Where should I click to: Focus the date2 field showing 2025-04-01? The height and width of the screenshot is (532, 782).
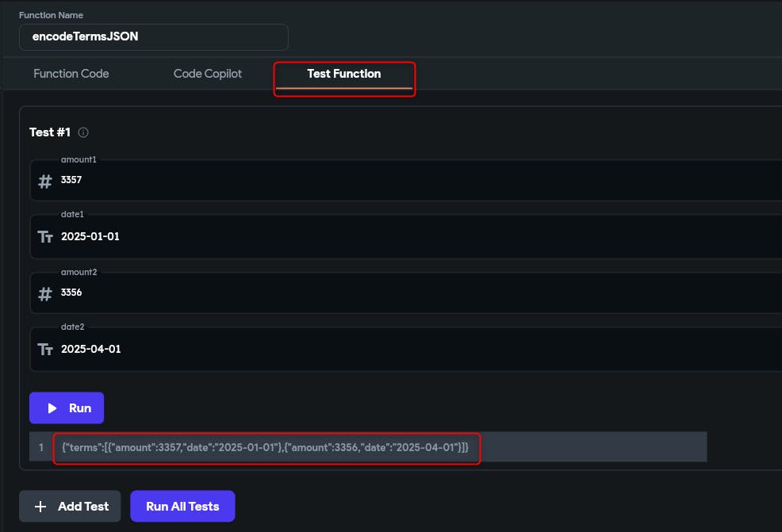(x=397, y=349)
